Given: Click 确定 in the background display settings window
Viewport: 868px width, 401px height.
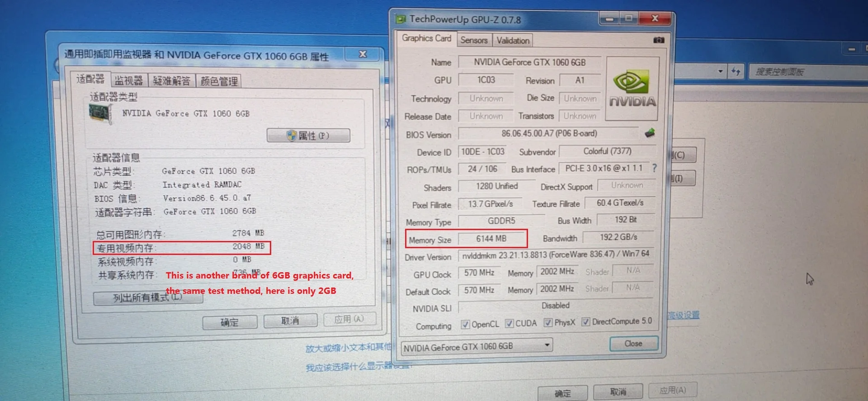Looking at the screenshot, I should click(563, 394).
